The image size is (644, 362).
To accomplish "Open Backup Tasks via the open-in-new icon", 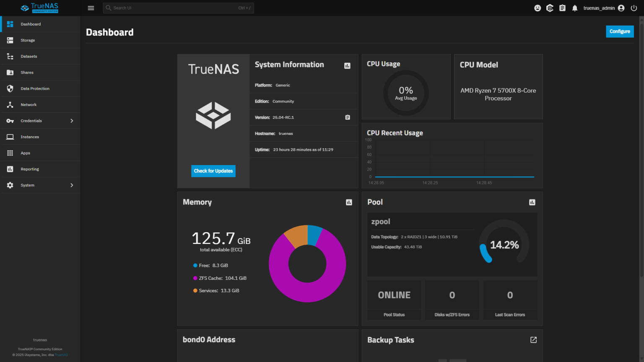I will click(533, 340).
